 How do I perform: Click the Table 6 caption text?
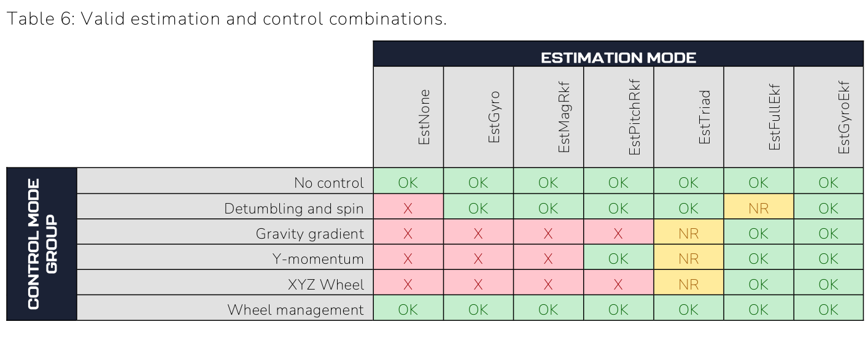pos(227,18)
